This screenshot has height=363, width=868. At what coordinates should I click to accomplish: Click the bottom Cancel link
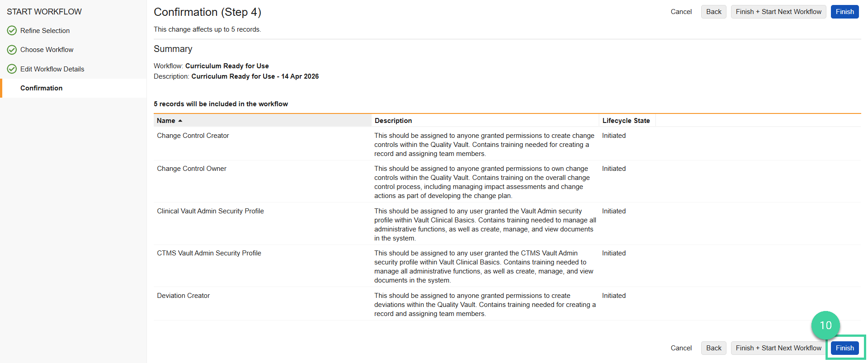[x=681, y=348]
